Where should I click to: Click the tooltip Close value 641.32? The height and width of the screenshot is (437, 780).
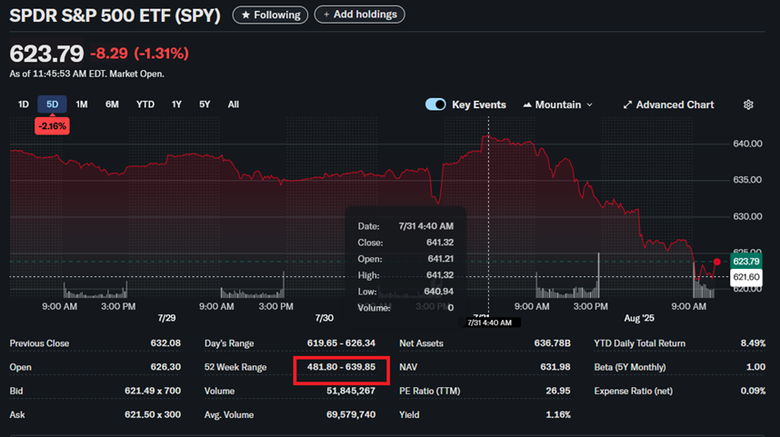point(440,242)
